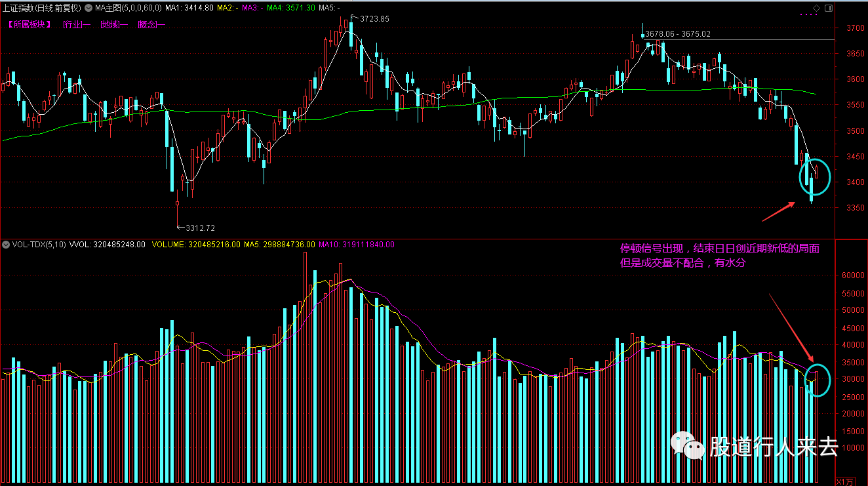The height and width of the screenshot is (486, 868).
Task: Select the 地域 region label
Action: pos(113,24)
